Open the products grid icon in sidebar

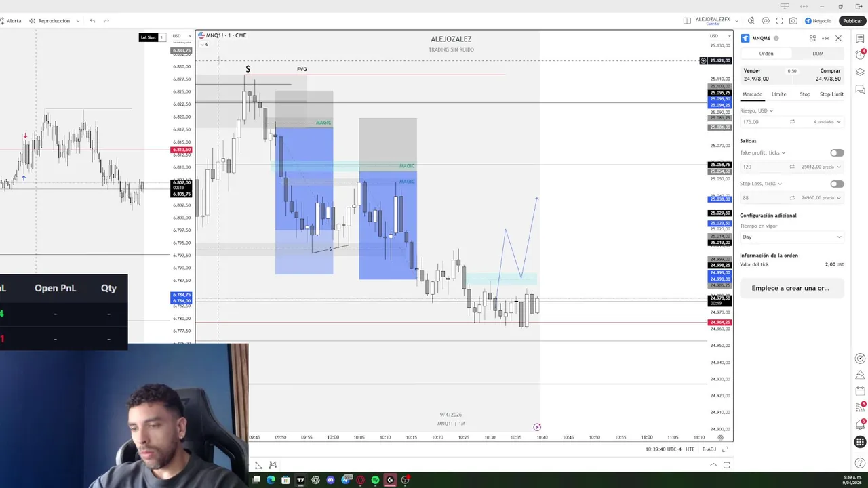[860, 442]
